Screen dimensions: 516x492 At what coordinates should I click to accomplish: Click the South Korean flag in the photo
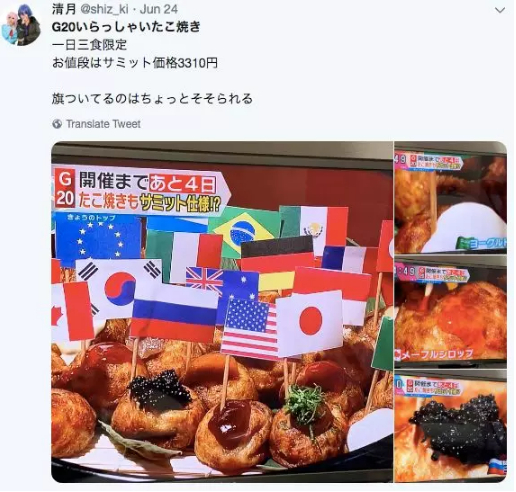tap(118, 288)
